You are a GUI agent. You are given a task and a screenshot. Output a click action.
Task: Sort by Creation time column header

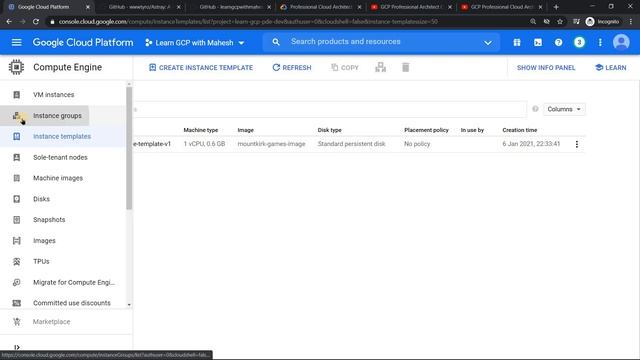coord(520,130)
